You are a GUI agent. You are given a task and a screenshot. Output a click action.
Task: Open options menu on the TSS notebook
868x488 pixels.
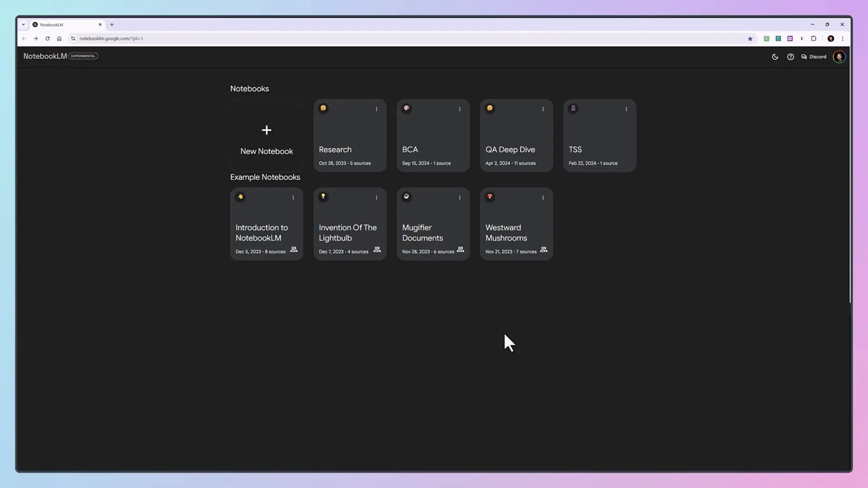click(x=626, y=109)
